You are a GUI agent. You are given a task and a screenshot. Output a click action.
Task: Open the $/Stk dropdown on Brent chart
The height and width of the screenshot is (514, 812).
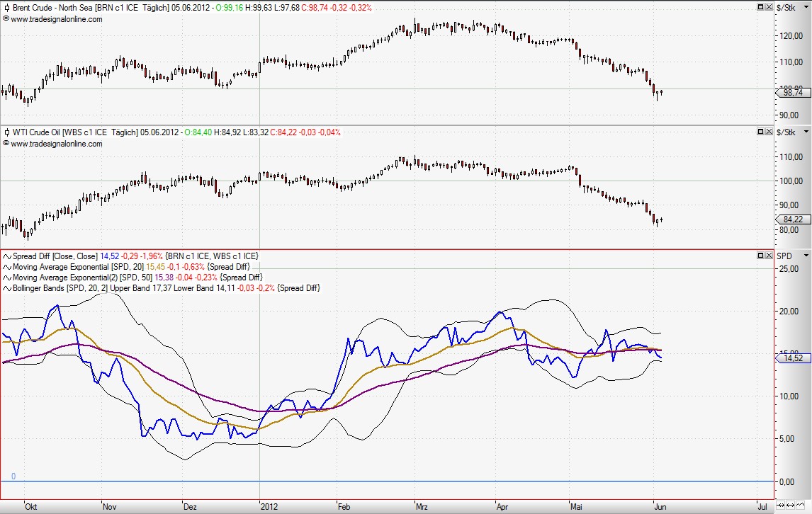pos(806,7)
